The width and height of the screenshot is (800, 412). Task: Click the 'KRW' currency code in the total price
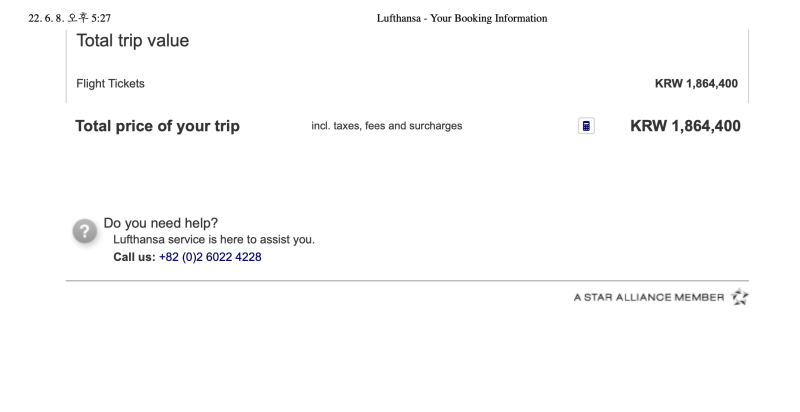(648, 126)
